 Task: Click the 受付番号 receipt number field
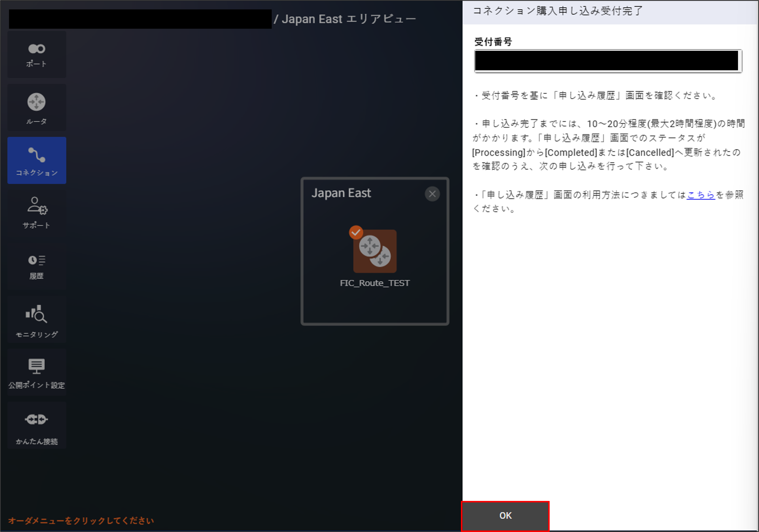tap(608, 61)
